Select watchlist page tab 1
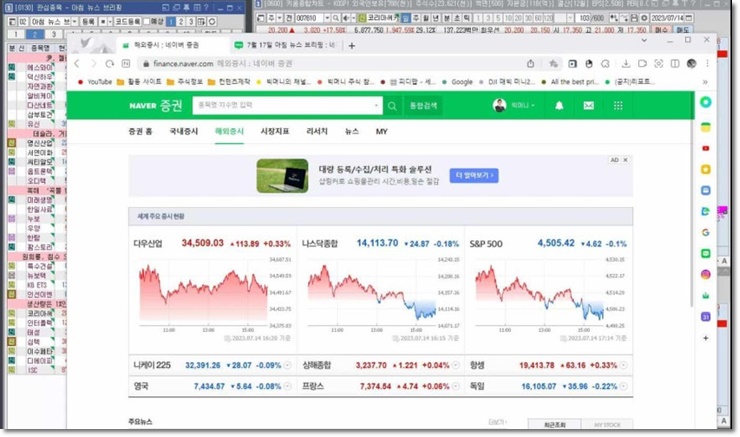740x437 pixels. click(x=16, y=34)
